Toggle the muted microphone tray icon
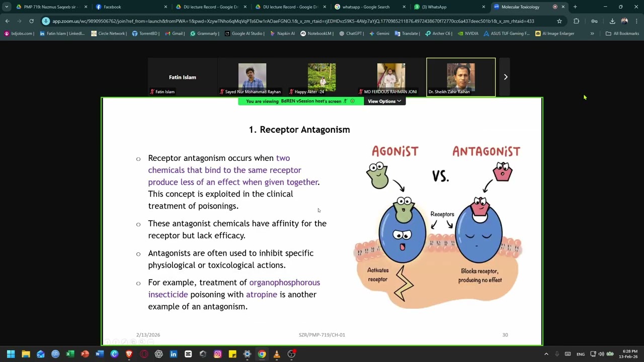The height and width of the screenshot is (362, 644). coord(556,354)
